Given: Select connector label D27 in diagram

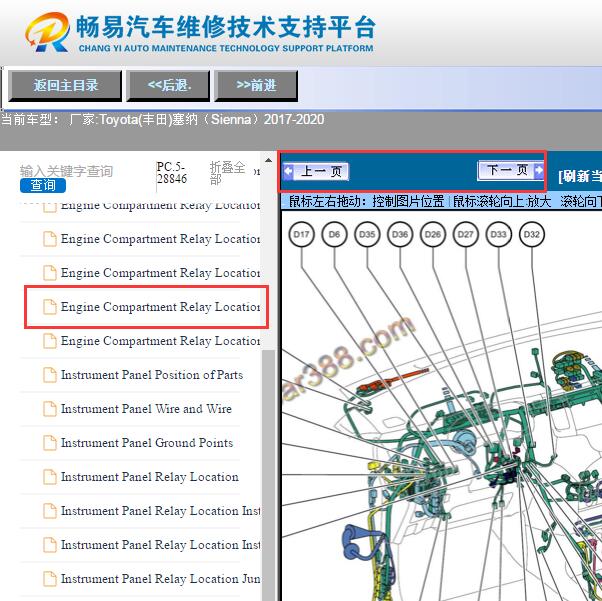Looking at the screenshot, I should (x=466, y=234).
